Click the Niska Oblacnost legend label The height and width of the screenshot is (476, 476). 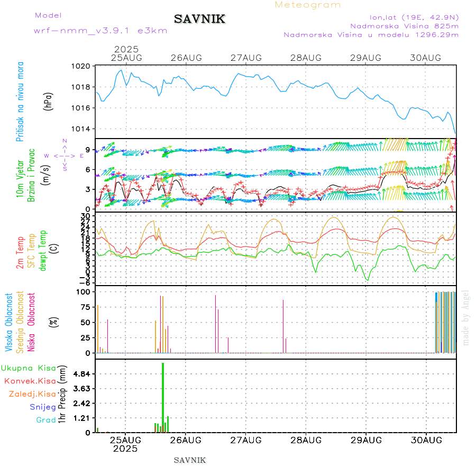[31, 322]
